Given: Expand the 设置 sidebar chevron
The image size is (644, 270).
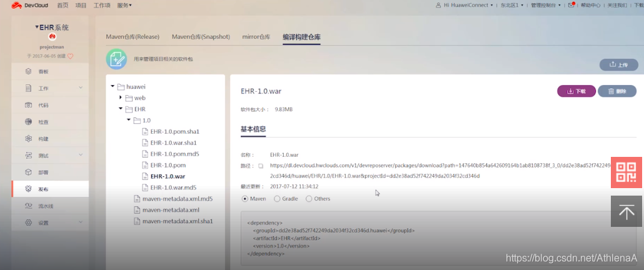Looking at the screenshot, I should (81, 222).
